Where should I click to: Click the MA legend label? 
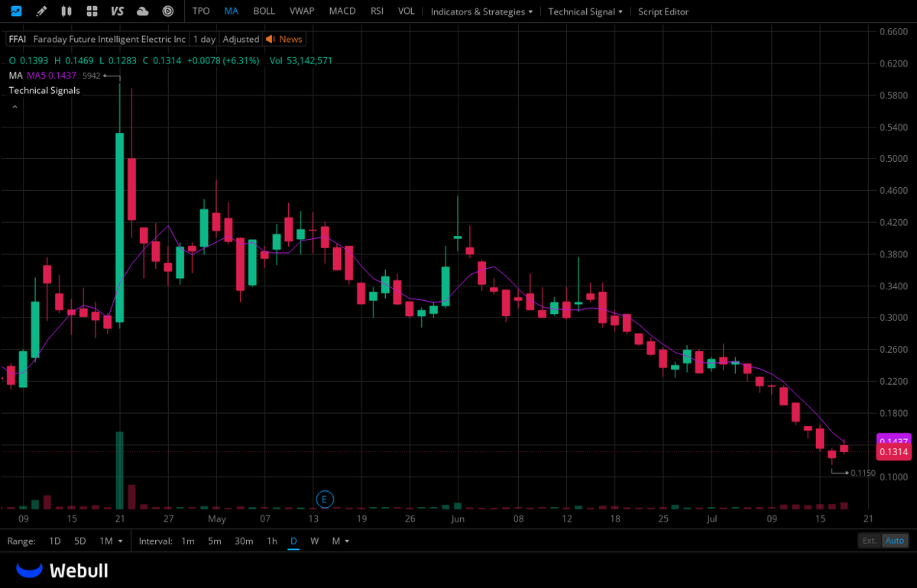click(x=15, y=76)
